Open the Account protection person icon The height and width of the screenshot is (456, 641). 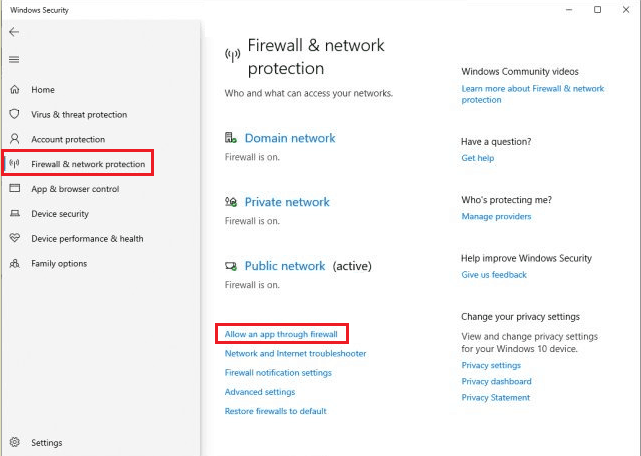point(14,139)
